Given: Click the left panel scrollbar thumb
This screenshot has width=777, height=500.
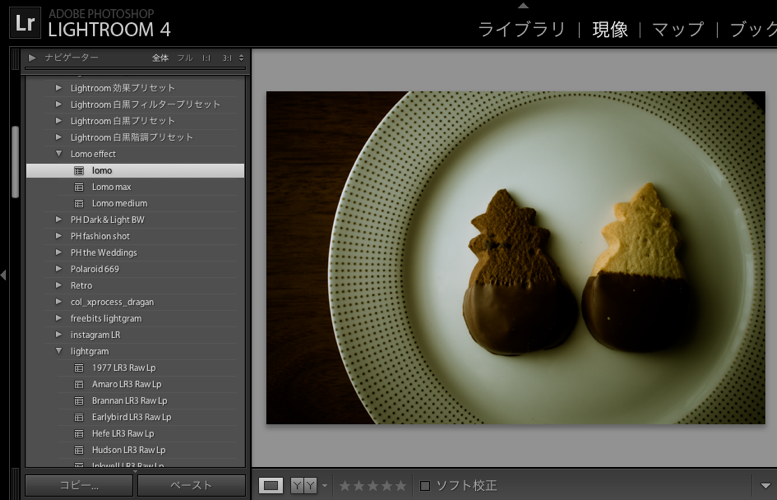Looking at the screenshot, I should pyautogui.click(x=15, y=162).
